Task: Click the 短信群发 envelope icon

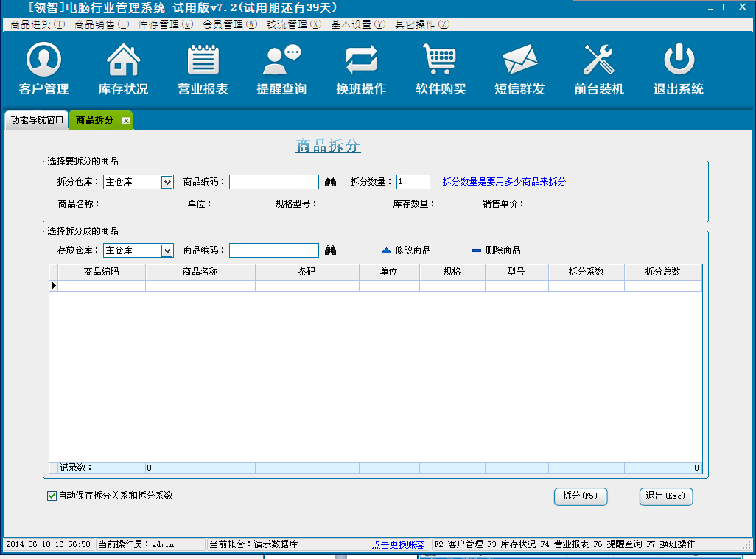Action: coord(519,60)
